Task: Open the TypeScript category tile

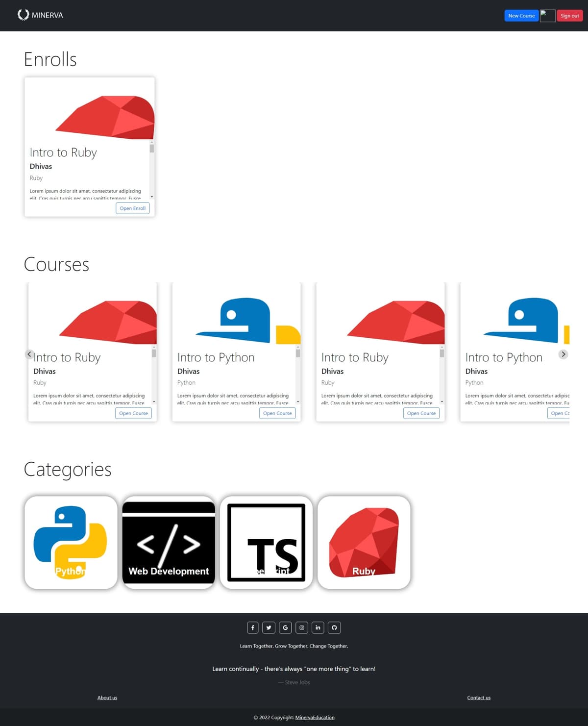Action: point(267,541)
